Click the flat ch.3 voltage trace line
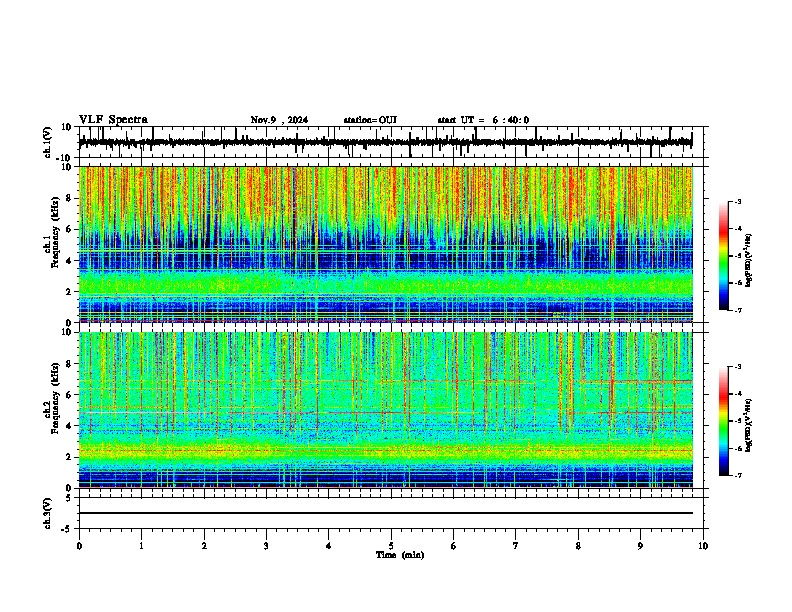 (x=385, y=513)
